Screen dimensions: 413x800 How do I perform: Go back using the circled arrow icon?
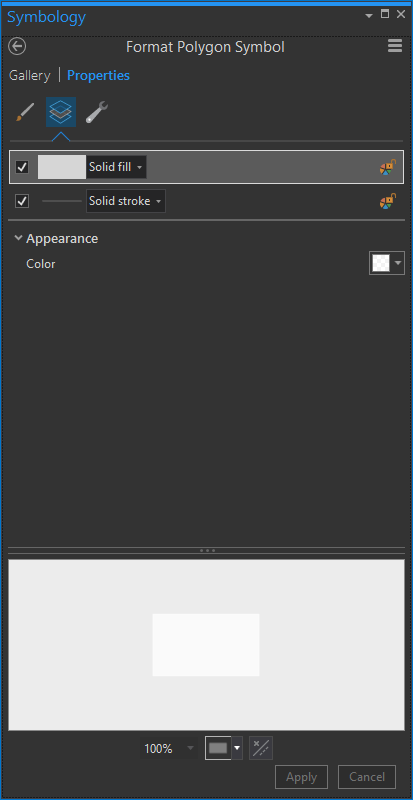(17, 47)
